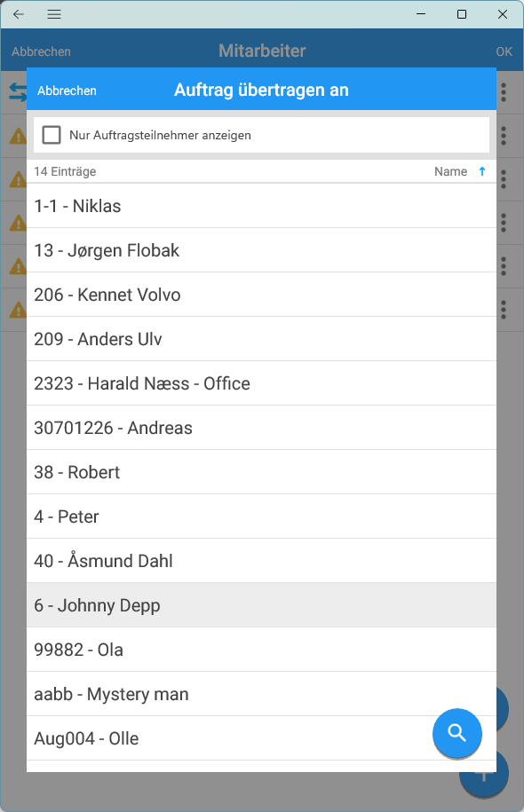The width and height of the screenshot is (524, 812).
Task: Click the blue search magnifier button
Action: (x=457, y=733)
